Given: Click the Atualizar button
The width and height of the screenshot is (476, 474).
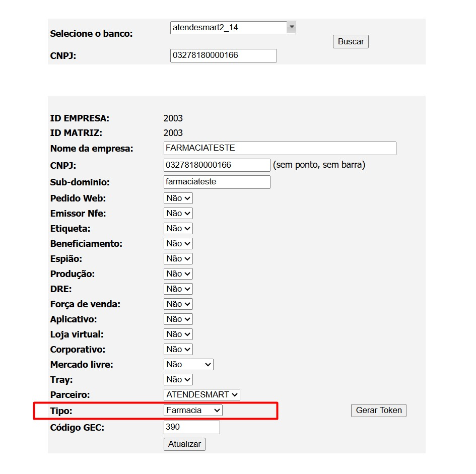Looking at the screenshot, I should (x=184, y=444).
